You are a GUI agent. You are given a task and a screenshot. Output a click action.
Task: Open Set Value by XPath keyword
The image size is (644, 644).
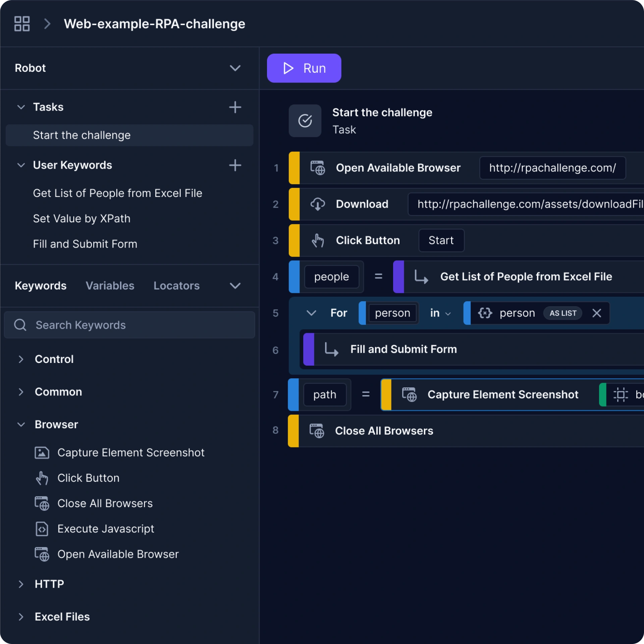coord(82,219)
